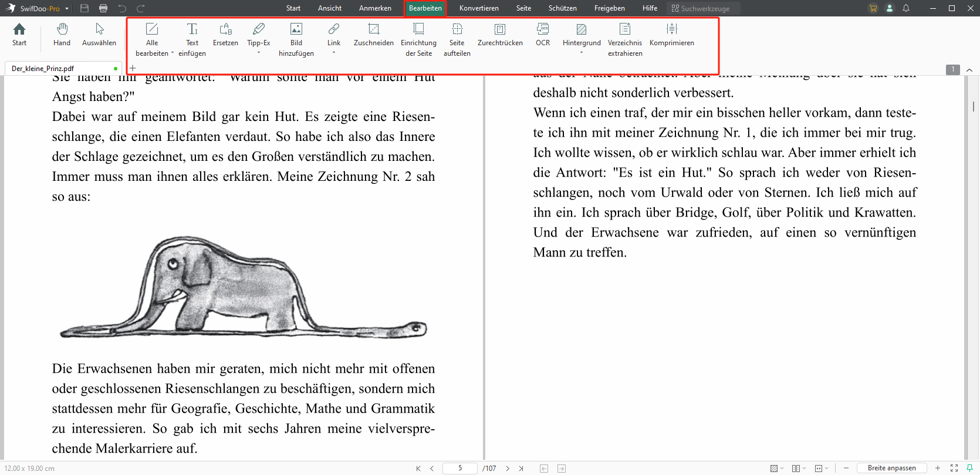Zoom out with the minus button

click(x=846, y=468)
